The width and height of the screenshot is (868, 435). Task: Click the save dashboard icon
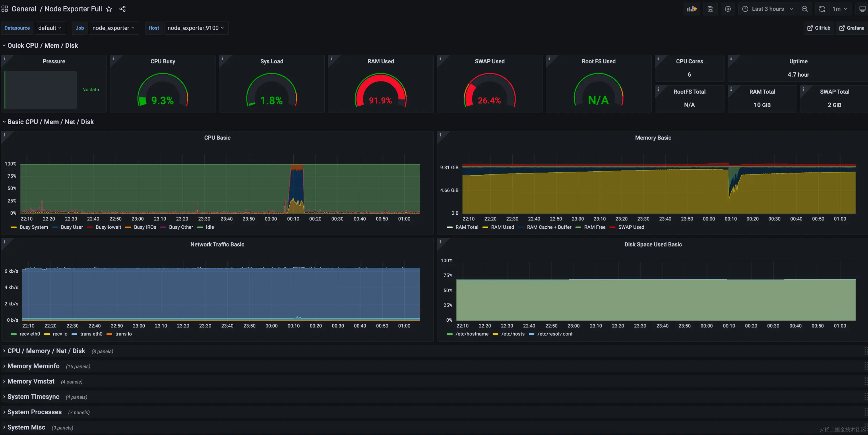[x=710, y=9]
